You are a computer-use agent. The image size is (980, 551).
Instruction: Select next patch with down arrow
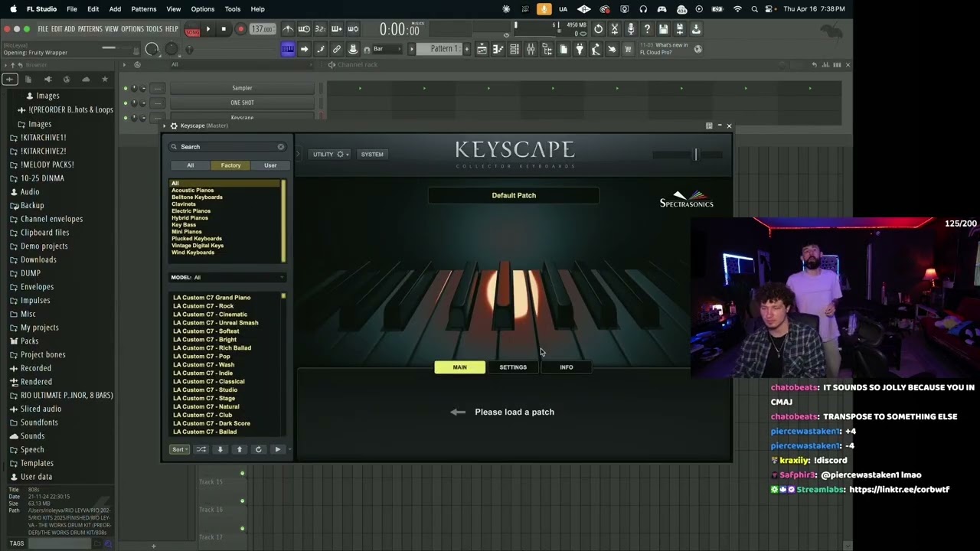coord(220,449)
